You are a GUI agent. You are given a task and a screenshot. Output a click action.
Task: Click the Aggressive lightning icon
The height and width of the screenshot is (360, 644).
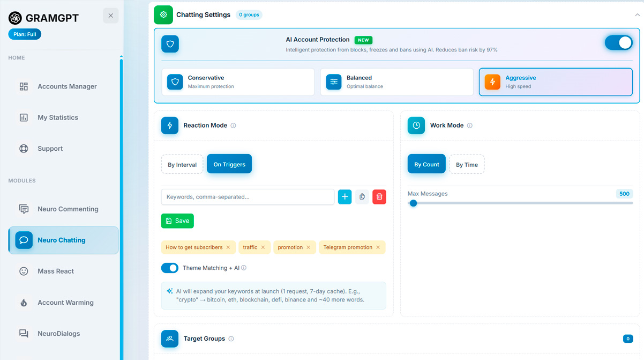492,82
